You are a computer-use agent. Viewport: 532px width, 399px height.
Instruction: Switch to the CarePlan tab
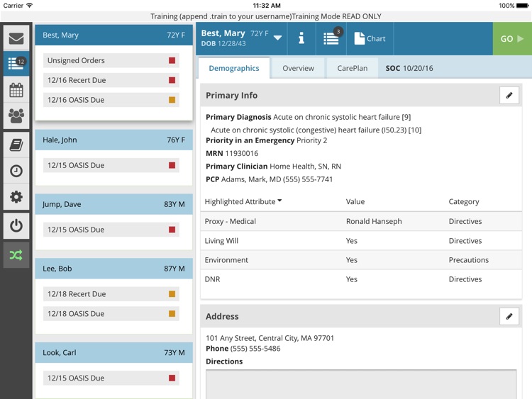tap(352, 68)
